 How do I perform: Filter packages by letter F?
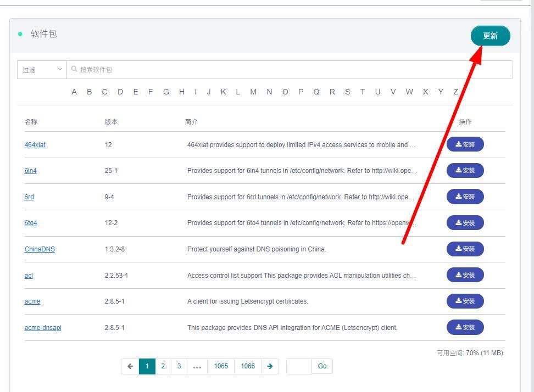[151, 92]
